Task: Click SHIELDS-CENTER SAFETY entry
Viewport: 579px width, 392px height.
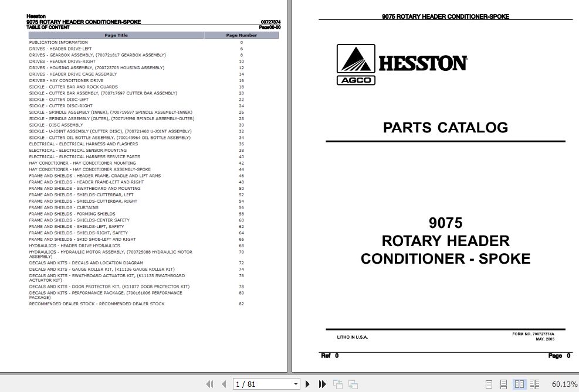Action: pyautogui.click(x=79, y=220)
